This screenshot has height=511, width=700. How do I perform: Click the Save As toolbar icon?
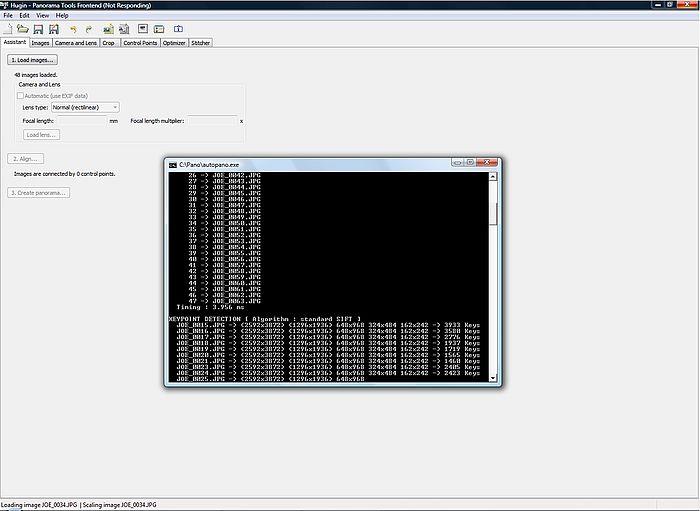pyautogui.click(x=54, y=29)
